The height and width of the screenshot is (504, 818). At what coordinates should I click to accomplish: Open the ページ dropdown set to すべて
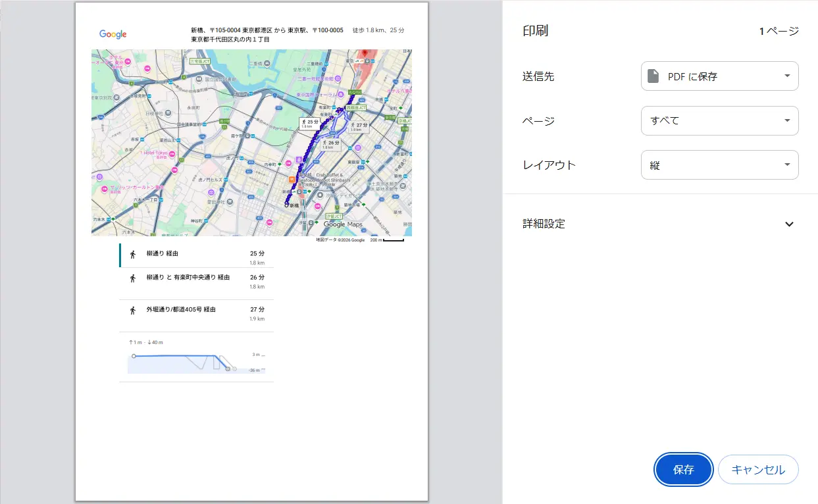pos(720,121)
